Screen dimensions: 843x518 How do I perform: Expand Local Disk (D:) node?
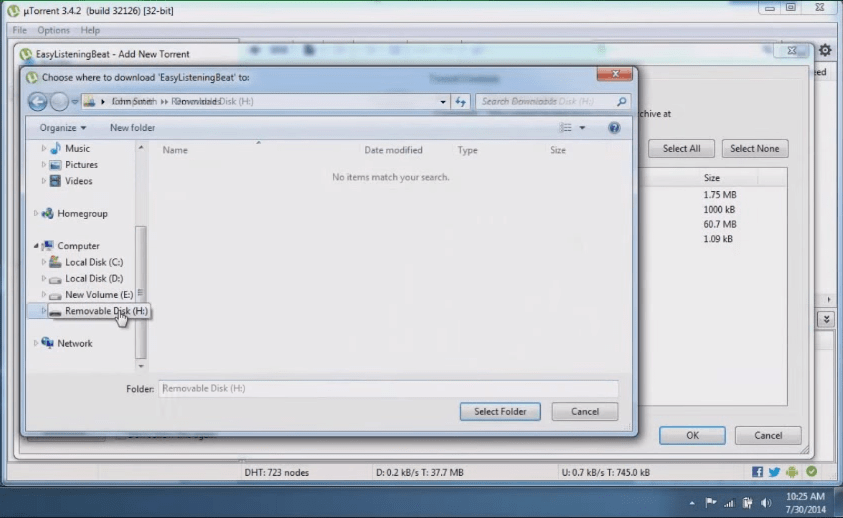(x=44, y=278)
